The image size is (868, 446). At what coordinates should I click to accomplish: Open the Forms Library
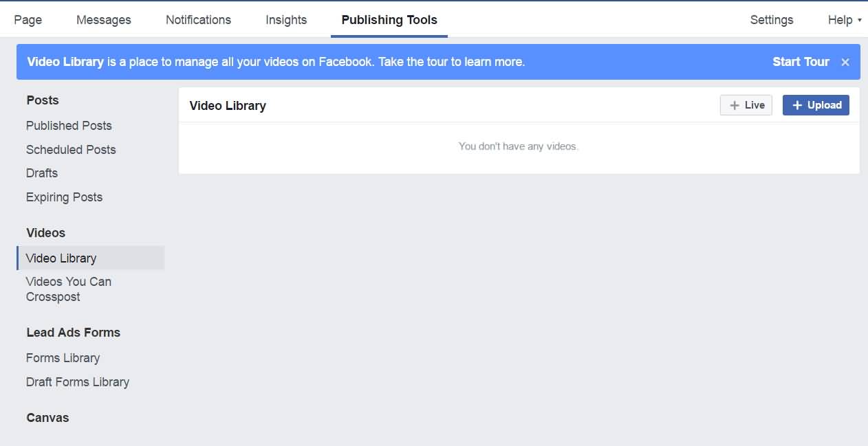point(63,358)
